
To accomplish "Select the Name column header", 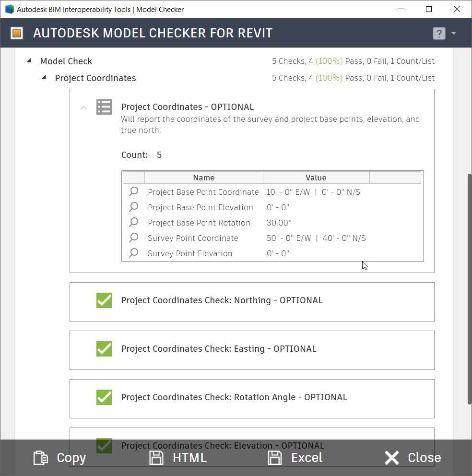I will (x=203, y=177).
